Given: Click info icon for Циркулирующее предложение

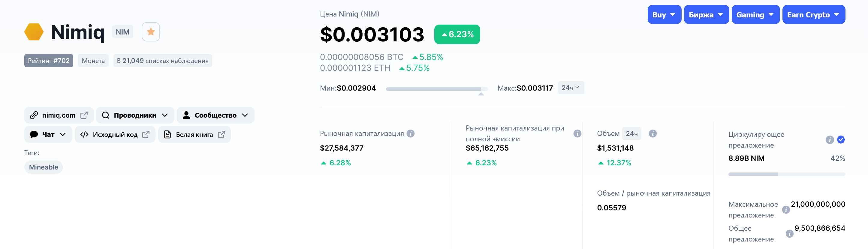Looking at the screenshot, I should (x=829, y=139).
